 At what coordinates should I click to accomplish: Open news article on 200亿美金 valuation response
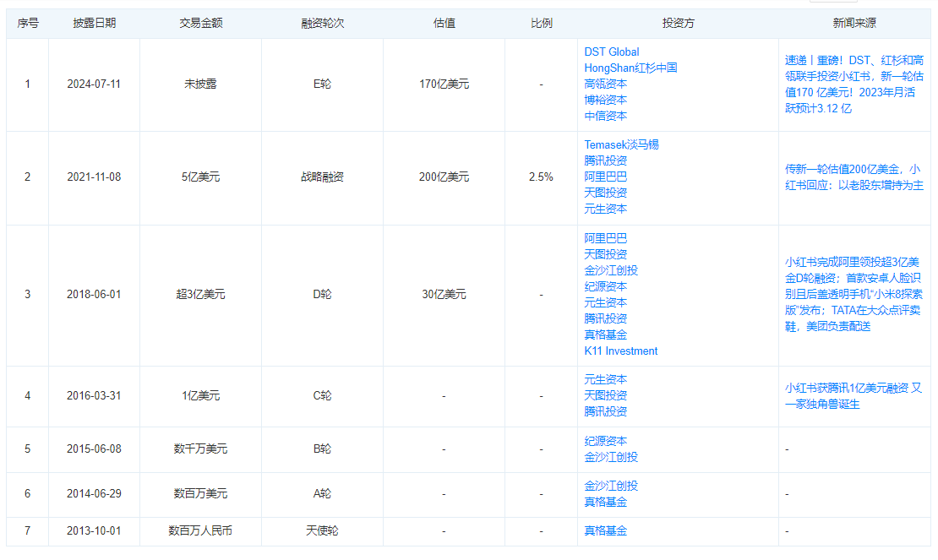pyautogui.click(x=853, y=177)
